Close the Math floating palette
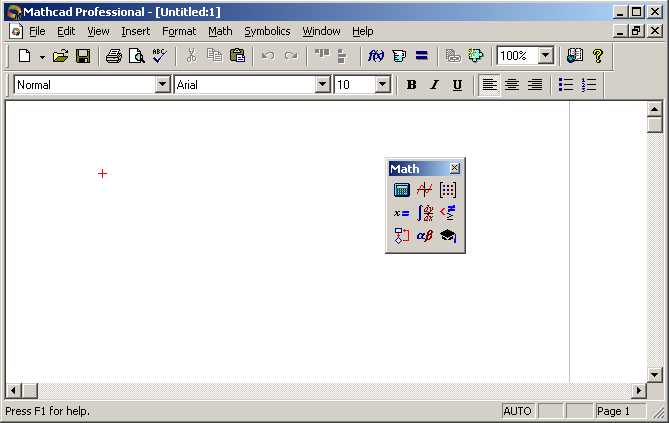Image resolution: width=669 pixels, height=423 pixels. [455, 168]
